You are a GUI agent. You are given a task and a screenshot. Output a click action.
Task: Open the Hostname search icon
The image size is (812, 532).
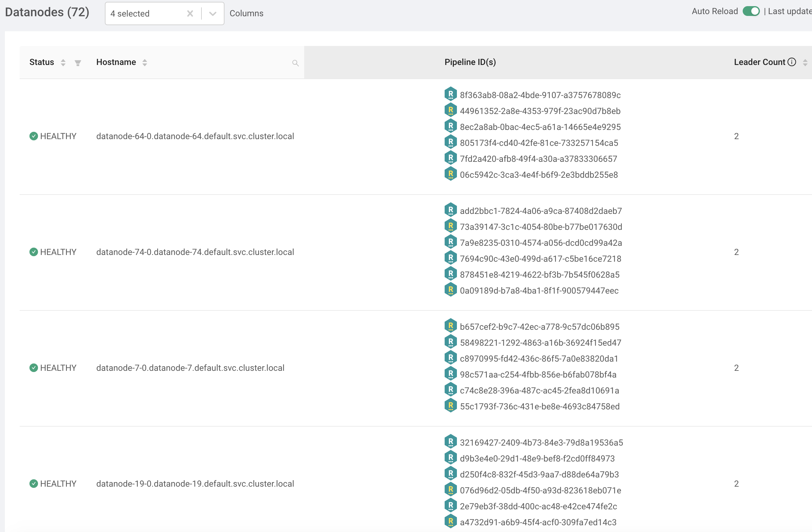295,63
